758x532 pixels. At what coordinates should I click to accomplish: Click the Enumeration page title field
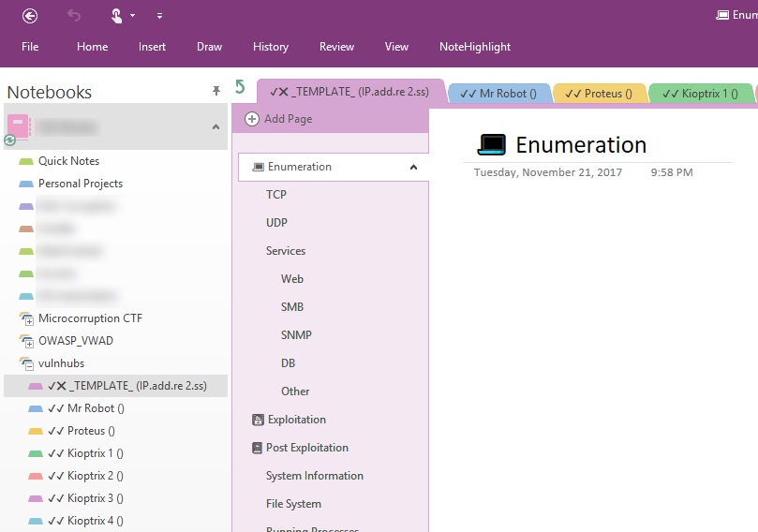581,145
